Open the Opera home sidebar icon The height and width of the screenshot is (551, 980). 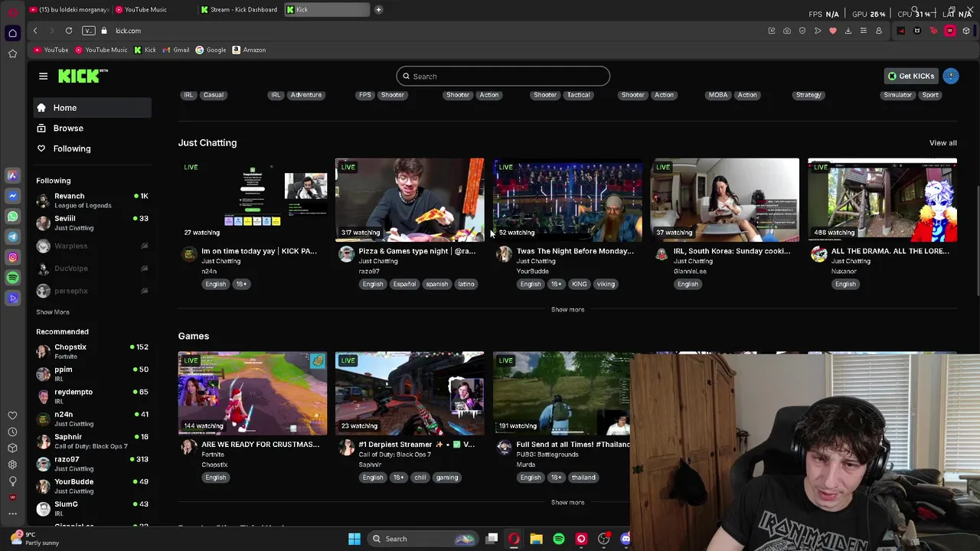coord(12,33)
